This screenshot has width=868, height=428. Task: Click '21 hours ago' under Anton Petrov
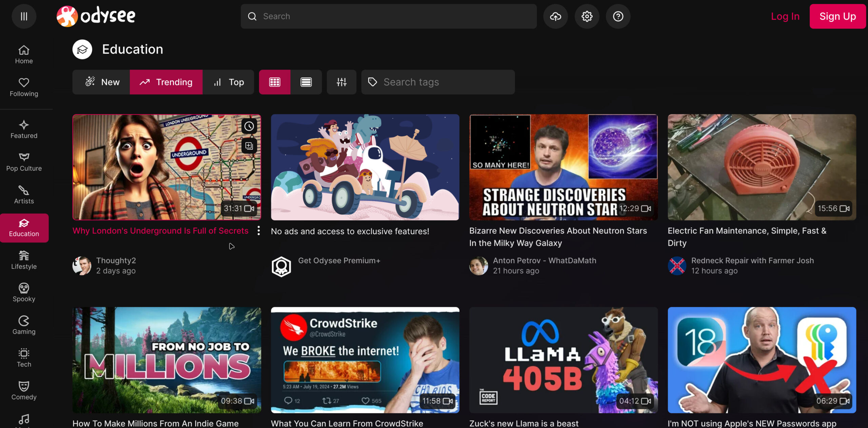(x=516, y=271)
